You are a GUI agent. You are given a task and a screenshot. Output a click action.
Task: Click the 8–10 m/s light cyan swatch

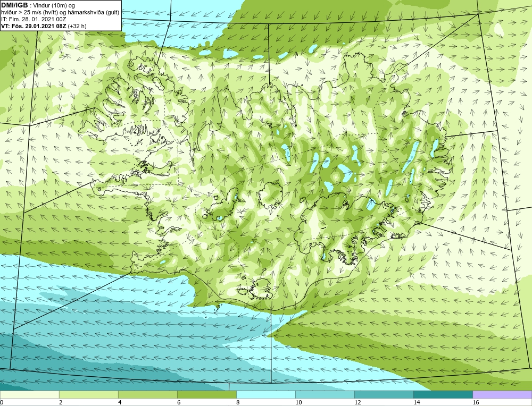click(x=265, y=394)
